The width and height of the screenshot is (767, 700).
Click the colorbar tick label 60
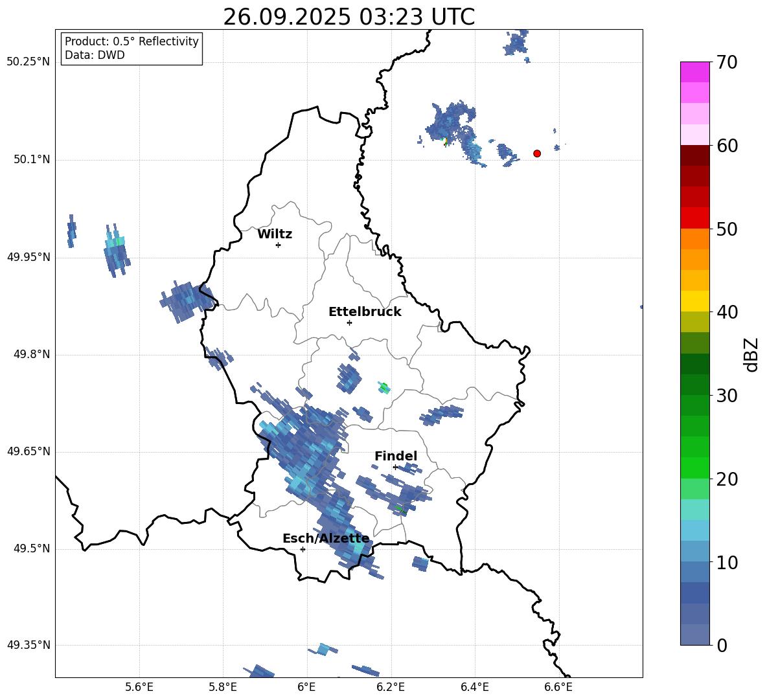[727, 146]
